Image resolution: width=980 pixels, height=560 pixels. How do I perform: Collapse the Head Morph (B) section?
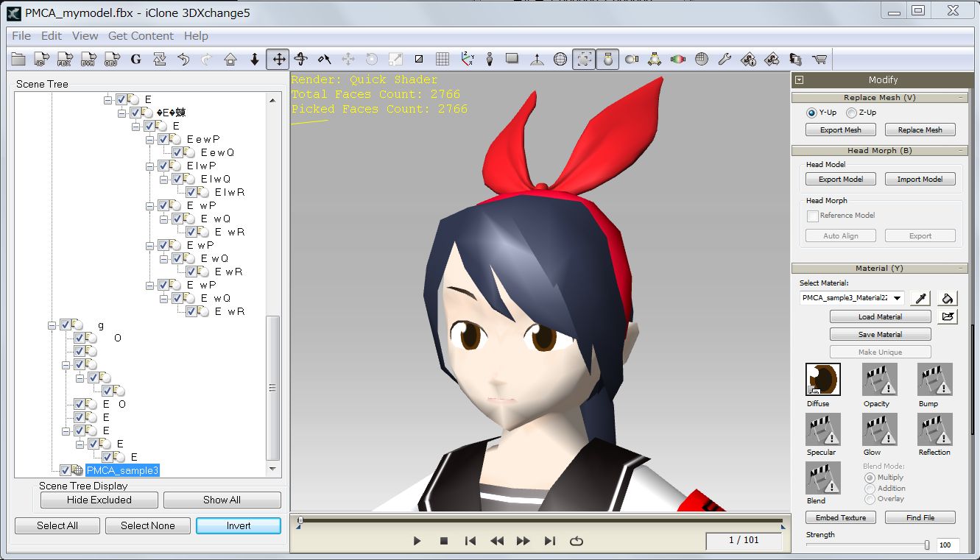click(x=961, y=150)
